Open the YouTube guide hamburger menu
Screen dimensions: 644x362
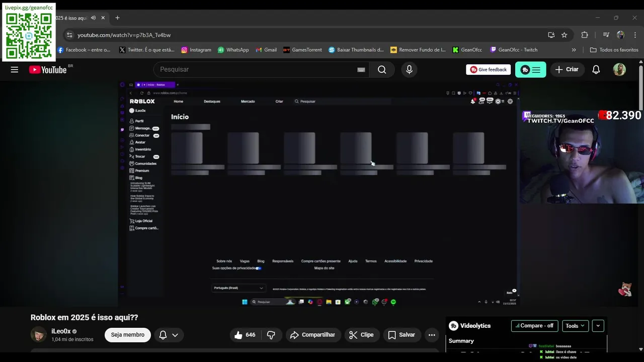pyautogui.click(x=15, y=70)
